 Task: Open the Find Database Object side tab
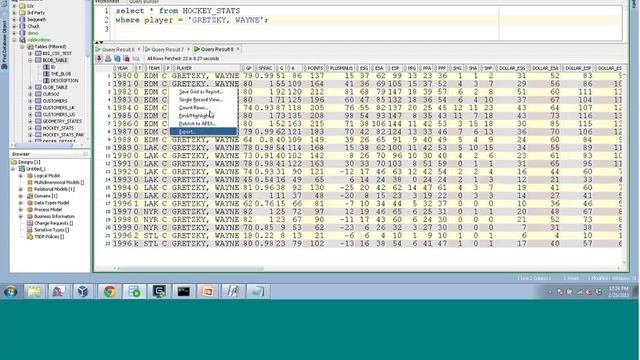4,44
